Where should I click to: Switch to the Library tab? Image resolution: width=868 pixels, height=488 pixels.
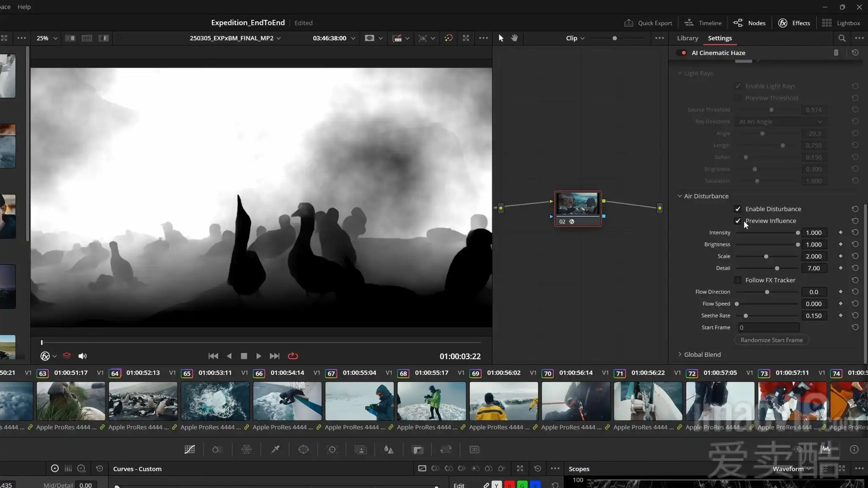(687, 38)
